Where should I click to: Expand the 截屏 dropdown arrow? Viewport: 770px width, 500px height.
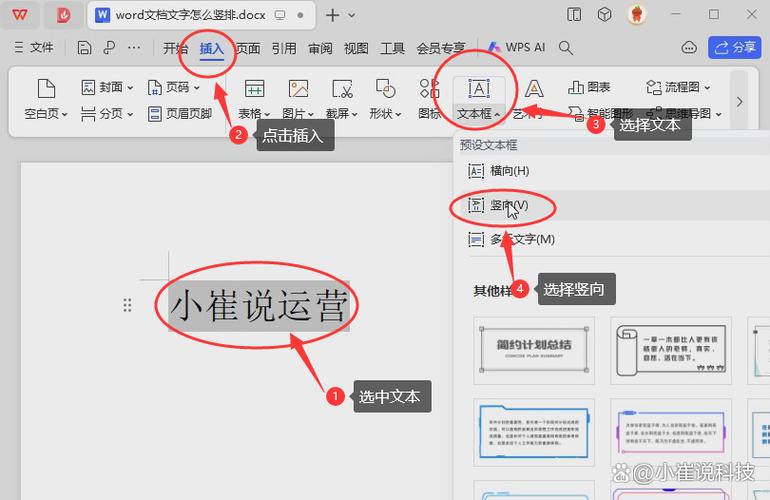point(355,114)
